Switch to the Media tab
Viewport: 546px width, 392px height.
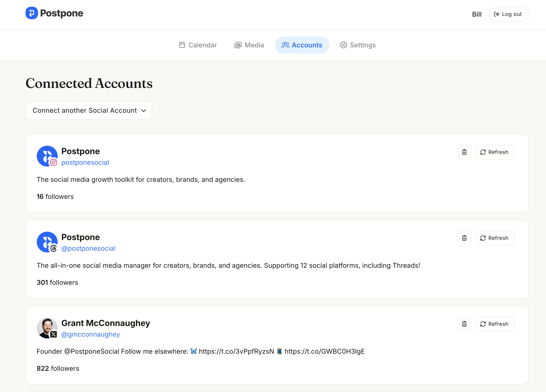[x=249, y=45]
